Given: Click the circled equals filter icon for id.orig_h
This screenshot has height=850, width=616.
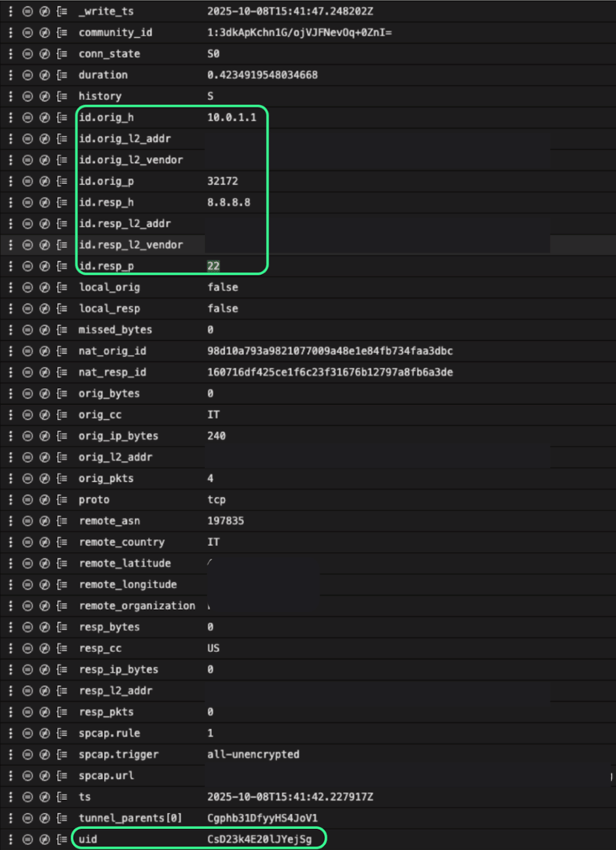Looking at the screenshot, I should pos(27,118).
